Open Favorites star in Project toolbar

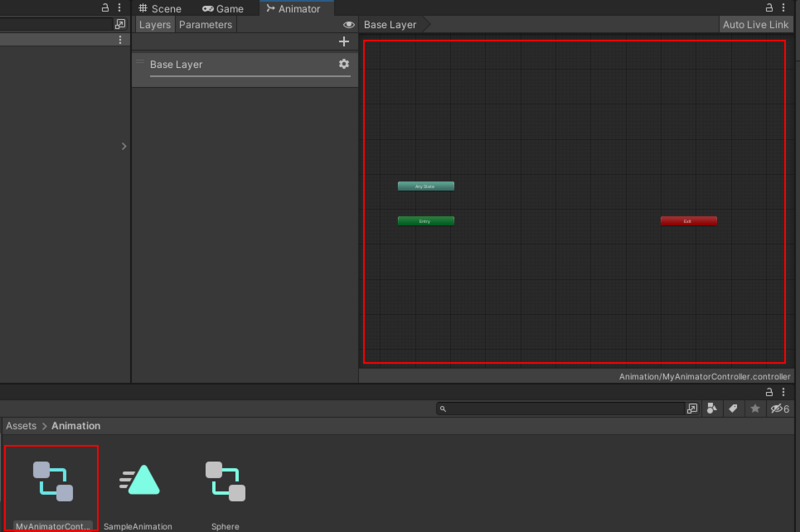pyautogui.click(x=755, y=409)
